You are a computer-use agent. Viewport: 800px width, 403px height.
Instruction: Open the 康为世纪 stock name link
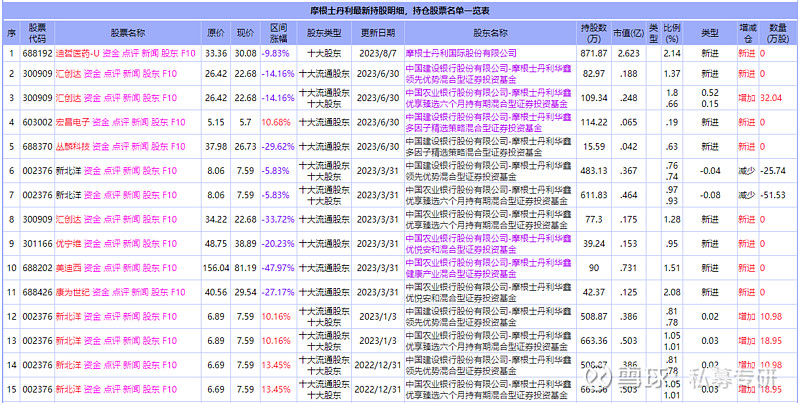point(72,292)
